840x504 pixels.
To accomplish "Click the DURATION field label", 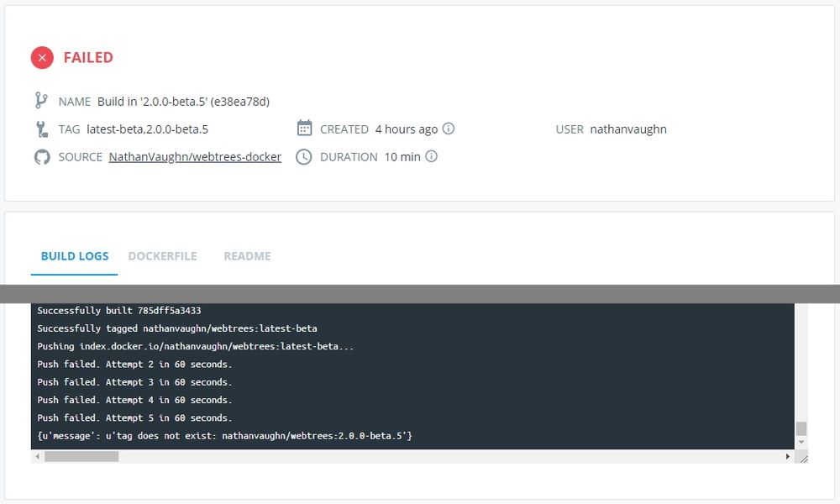I will click(349, 157).
